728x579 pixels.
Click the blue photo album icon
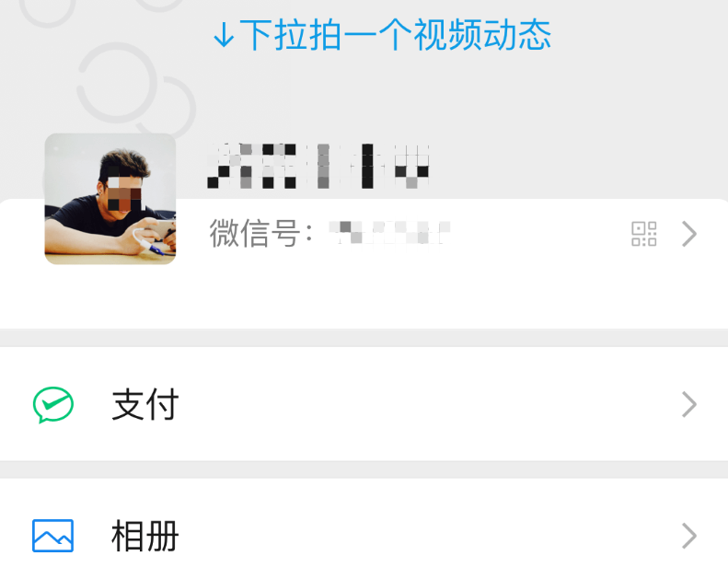[x=53, y=536]
